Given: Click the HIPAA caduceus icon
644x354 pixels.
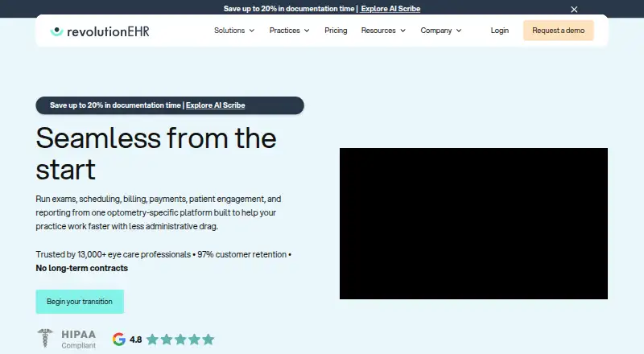Looking at the screenshot, I should point(45,339).
